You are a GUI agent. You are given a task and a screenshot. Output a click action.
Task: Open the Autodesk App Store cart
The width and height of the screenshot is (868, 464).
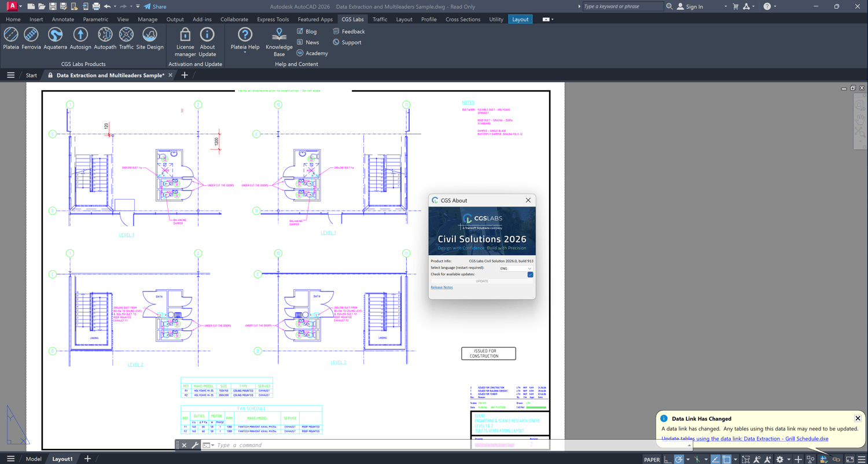pos(735,6)
